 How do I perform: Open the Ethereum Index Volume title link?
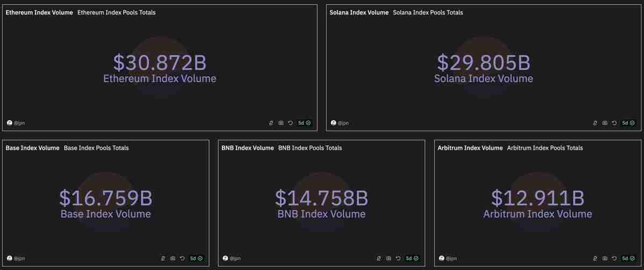pyautogui.click(x=39, y=12)
